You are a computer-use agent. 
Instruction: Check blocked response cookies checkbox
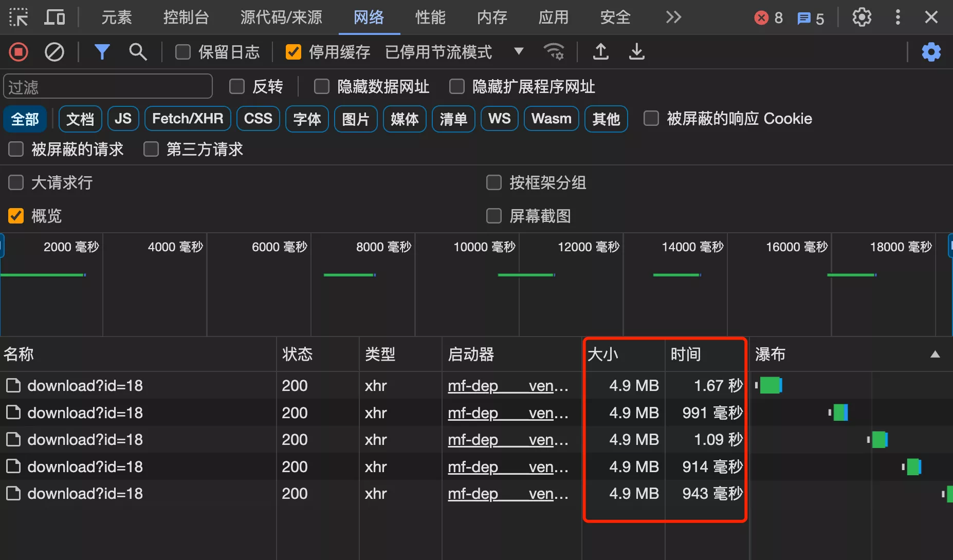pyautogui.click(x=651, y=118)
